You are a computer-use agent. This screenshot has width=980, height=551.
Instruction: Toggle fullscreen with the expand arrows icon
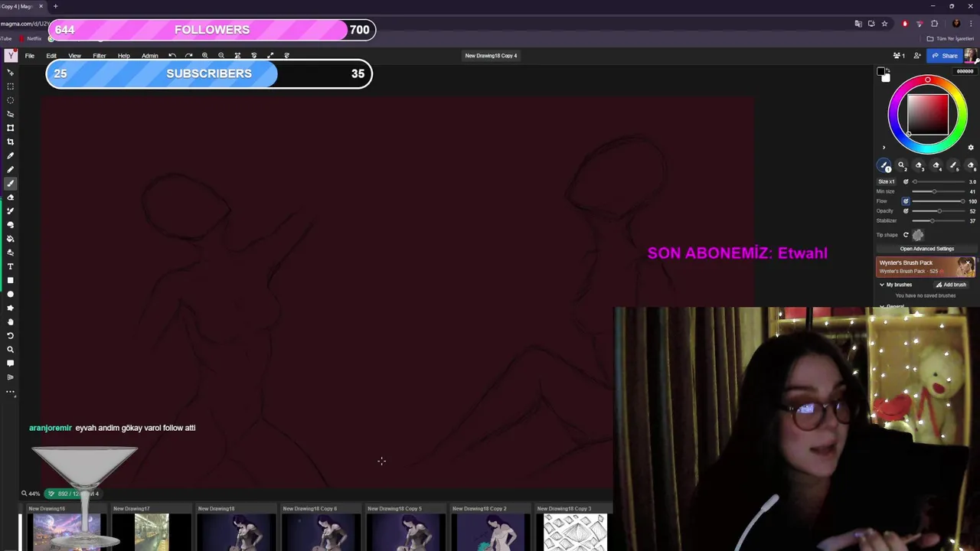[270, 56]
